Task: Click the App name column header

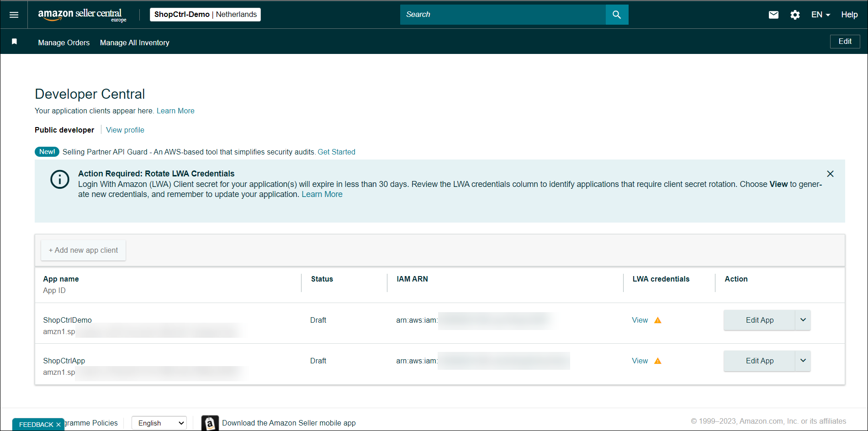Action: (x=61, y=279)
